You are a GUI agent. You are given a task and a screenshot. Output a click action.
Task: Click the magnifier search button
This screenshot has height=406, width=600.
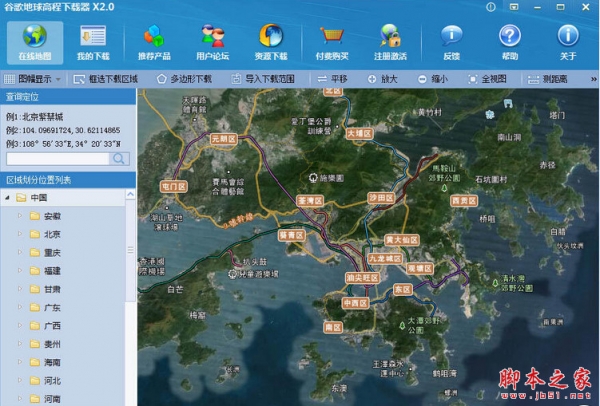click(x=119, y=158)
